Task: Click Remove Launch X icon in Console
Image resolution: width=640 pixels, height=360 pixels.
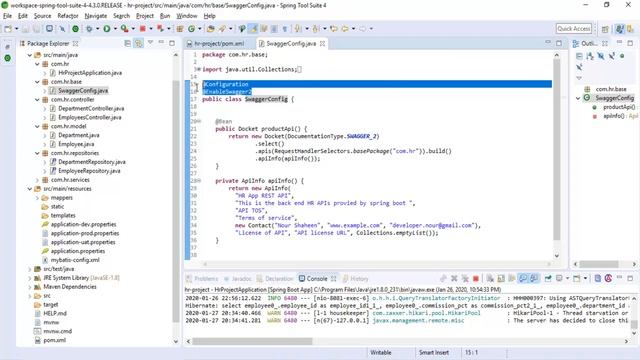Action: pyautogui.click(x=454, y=279)
